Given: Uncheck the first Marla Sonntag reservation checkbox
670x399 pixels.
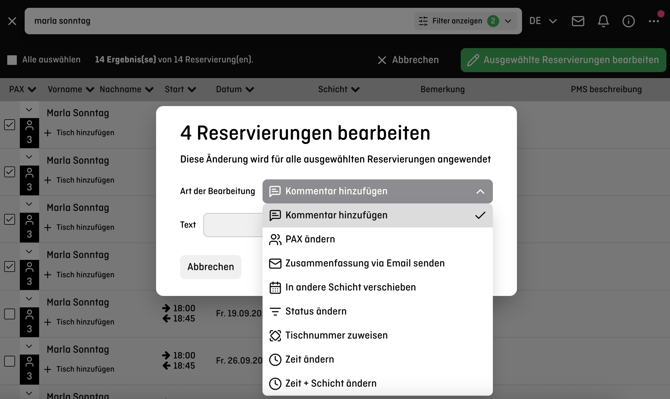Looking at the screenshot, I should pos(9,125).
